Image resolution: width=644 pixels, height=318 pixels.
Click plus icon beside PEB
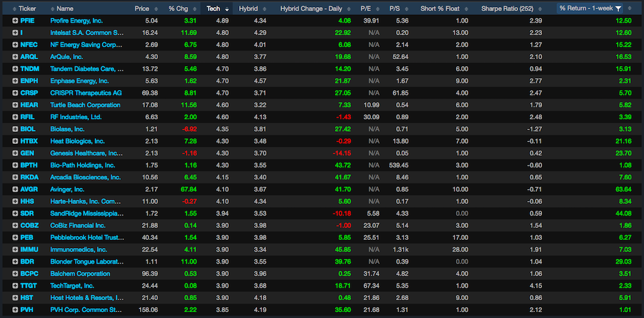coord(15,237)
